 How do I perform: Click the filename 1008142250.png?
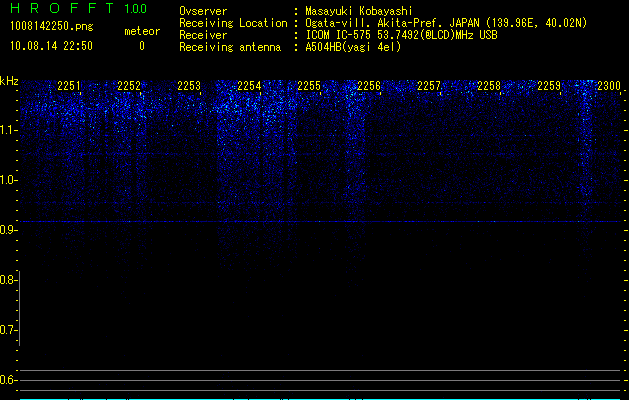coord(52,27)
